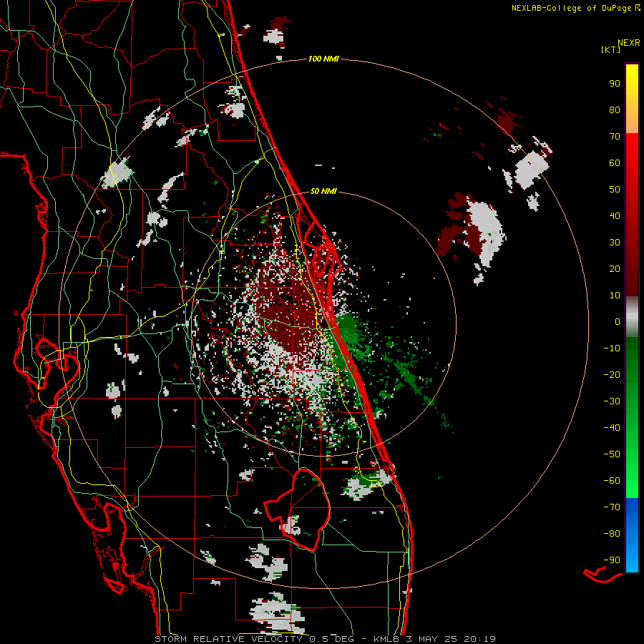Click the -70 value on the velocity scale

(612, 507)
